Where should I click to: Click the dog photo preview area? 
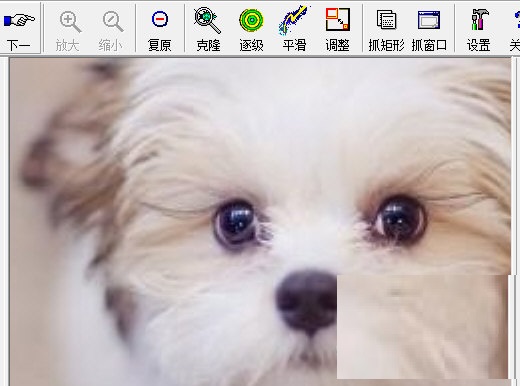point(260,222)
